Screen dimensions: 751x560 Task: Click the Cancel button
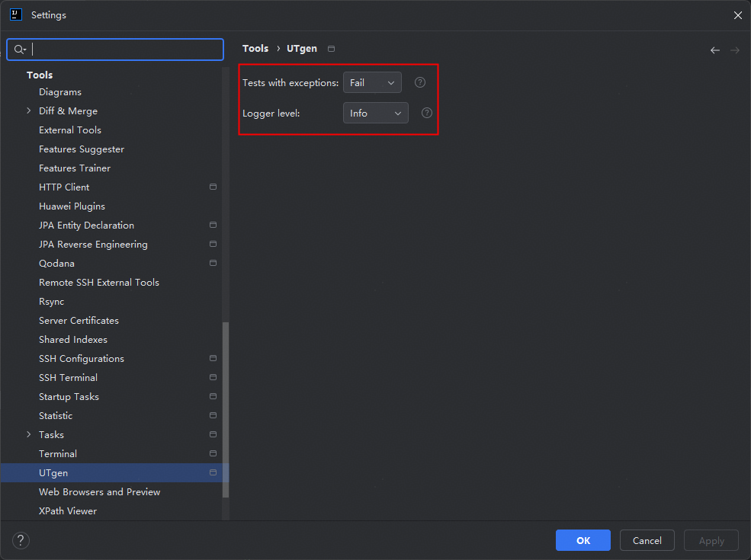pos(647,540)
